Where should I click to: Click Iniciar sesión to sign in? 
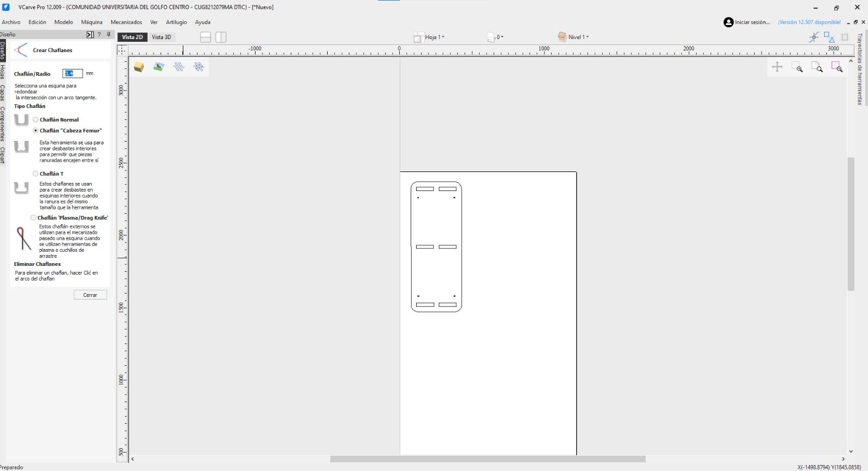click(x=752, y=22)
